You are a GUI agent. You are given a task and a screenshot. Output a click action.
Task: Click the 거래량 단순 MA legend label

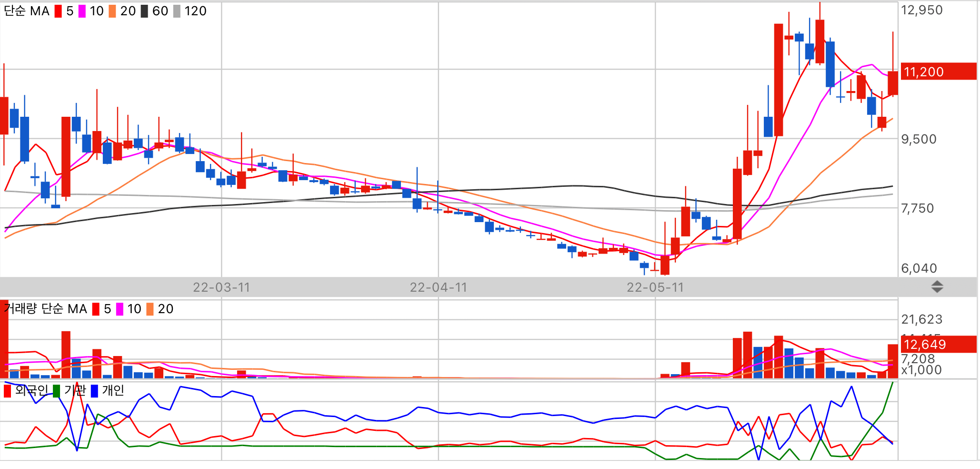(x=45, y=309)
